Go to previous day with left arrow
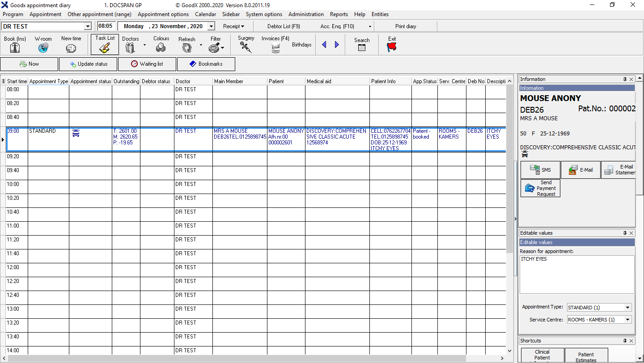This screenshot has width=644, height=363. 324,45
